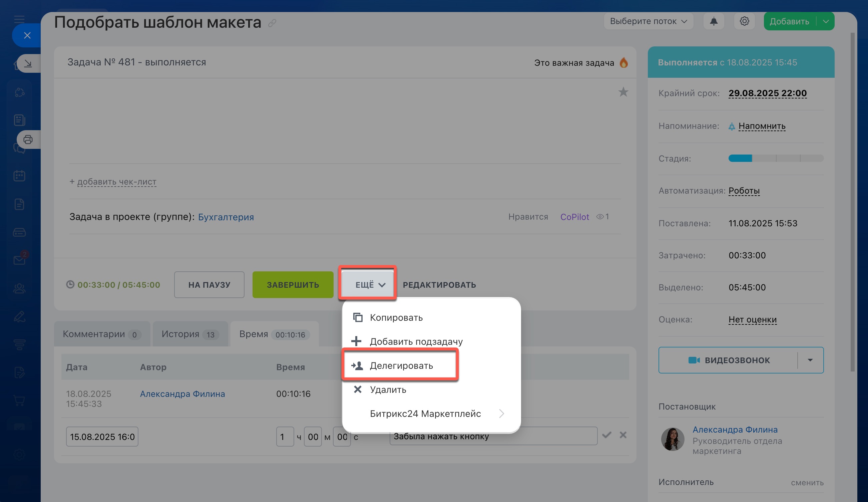Viewport: 868px width, 502px height.
Task: Switch to Комментарии tab
Action: click(102, 334)
